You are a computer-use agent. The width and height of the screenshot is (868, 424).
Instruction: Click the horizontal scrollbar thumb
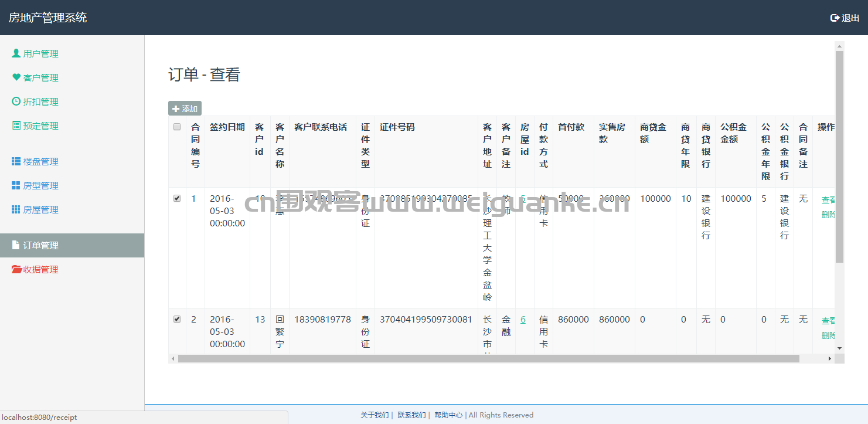488,358
